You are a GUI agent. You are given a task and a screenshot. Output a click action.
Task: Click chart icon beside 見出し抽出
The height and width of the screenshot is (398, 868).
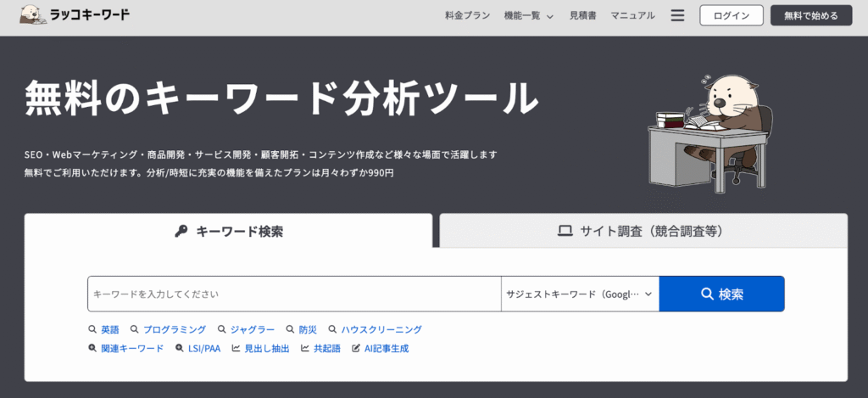pyautogui.click(x=236, y=348)
